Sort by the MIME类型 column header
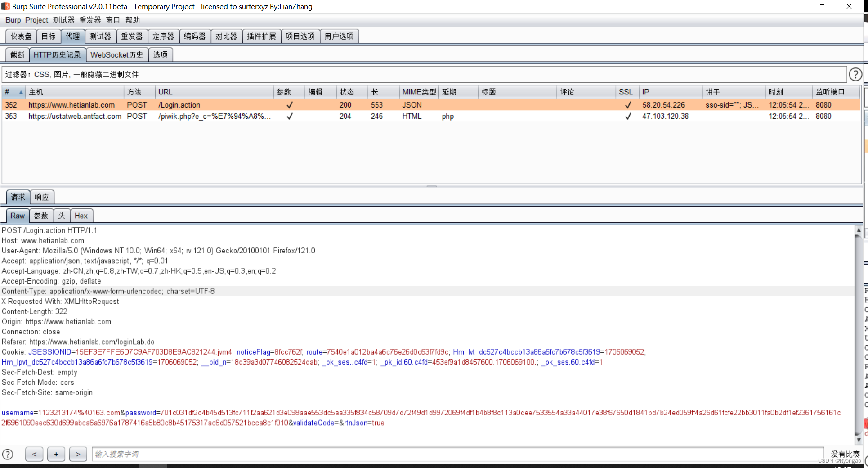 point(419,92)
